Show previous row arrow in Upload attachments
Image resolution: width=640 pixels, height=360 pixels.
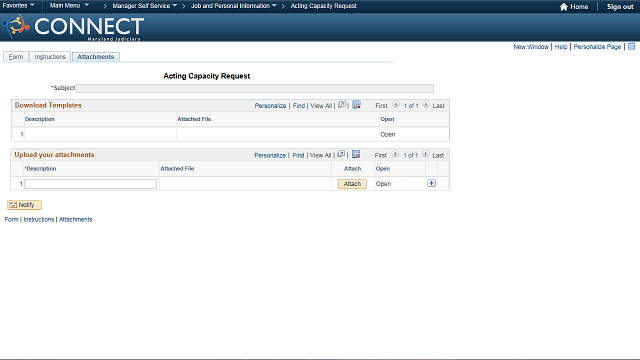point(395,154)
